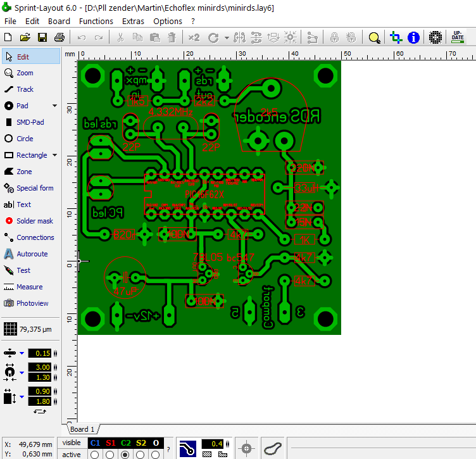Open the Photoview mode
Screen dimensions: 476x459
click(32, 303)
